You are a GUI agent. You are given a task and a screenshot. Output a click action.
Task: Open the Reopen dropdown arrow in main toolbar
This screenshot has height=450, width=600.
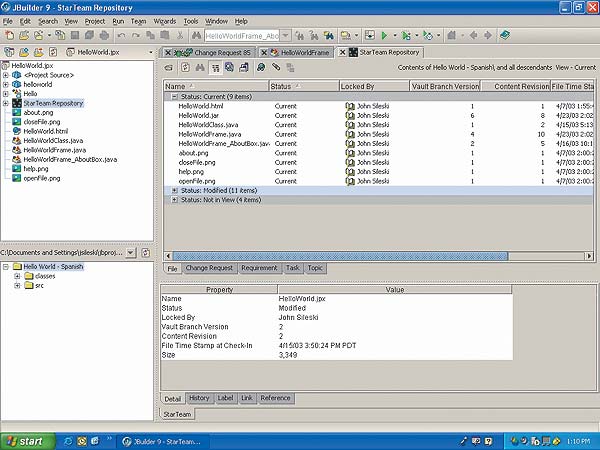(x=49, y=36)
